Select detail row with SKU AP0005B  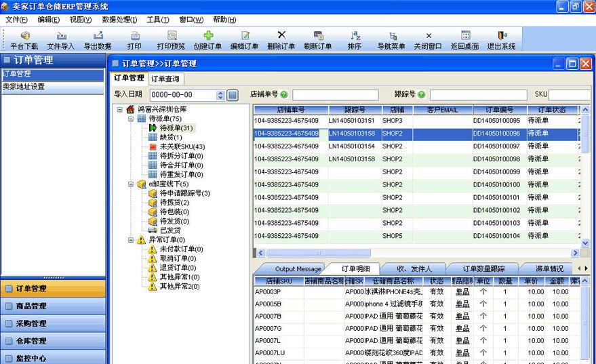(417, 304)
